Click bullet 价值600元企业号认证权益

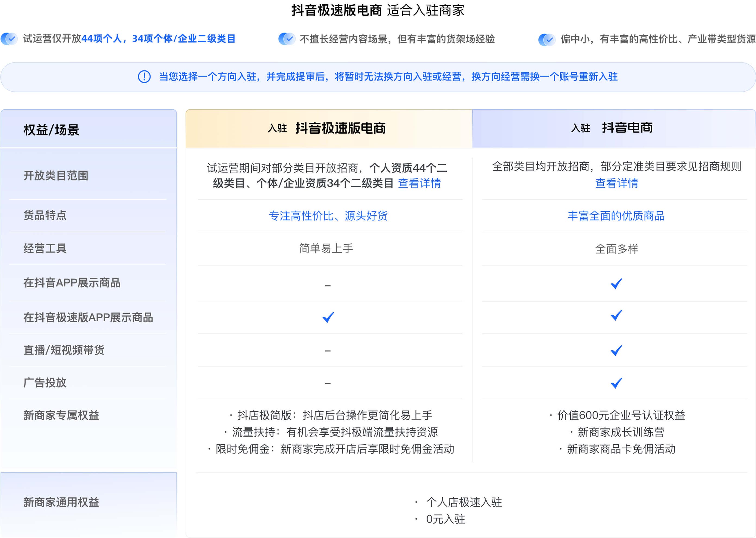617,415
